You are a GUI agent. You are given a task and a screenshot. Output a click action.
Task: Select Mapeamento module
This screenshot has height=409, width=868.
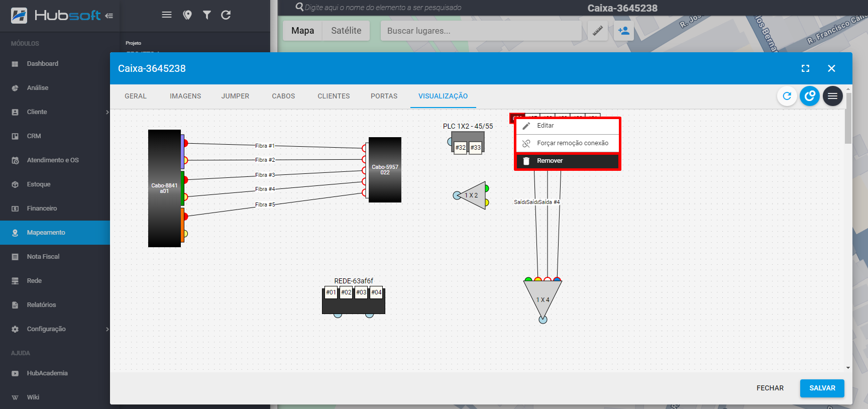click(55, 233)
